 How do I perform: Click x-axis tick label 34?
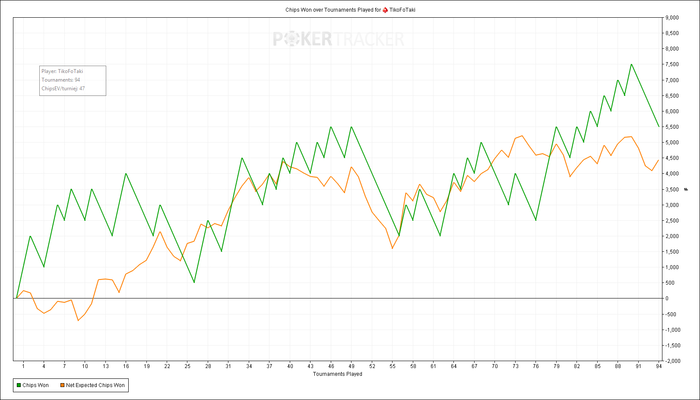click(249, 366)
